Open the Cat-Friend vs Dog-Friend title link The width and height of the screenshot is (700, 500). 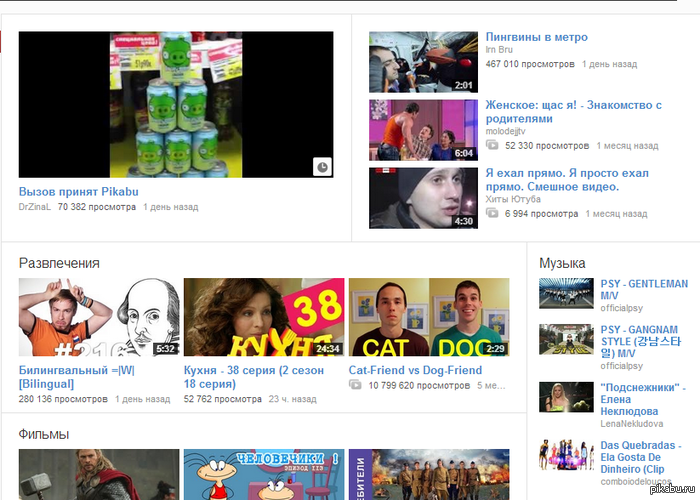[414, 370]
